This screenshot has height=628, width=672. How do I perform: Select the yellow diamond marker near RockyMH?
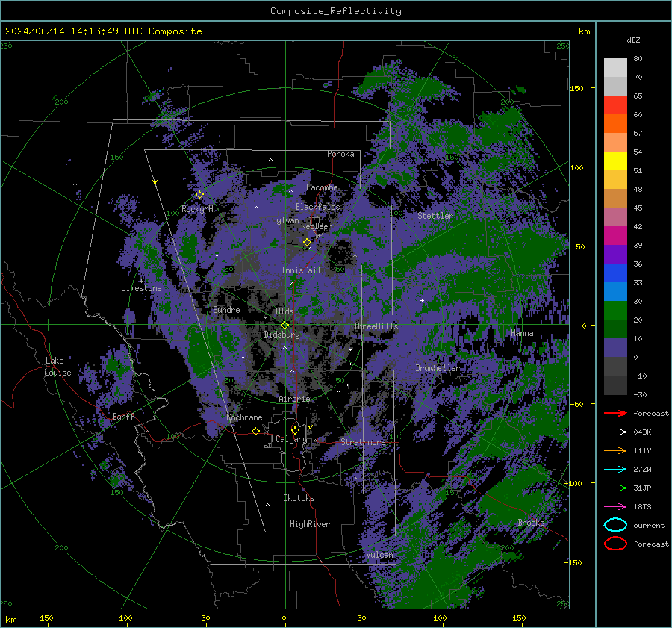coord(199,195)
